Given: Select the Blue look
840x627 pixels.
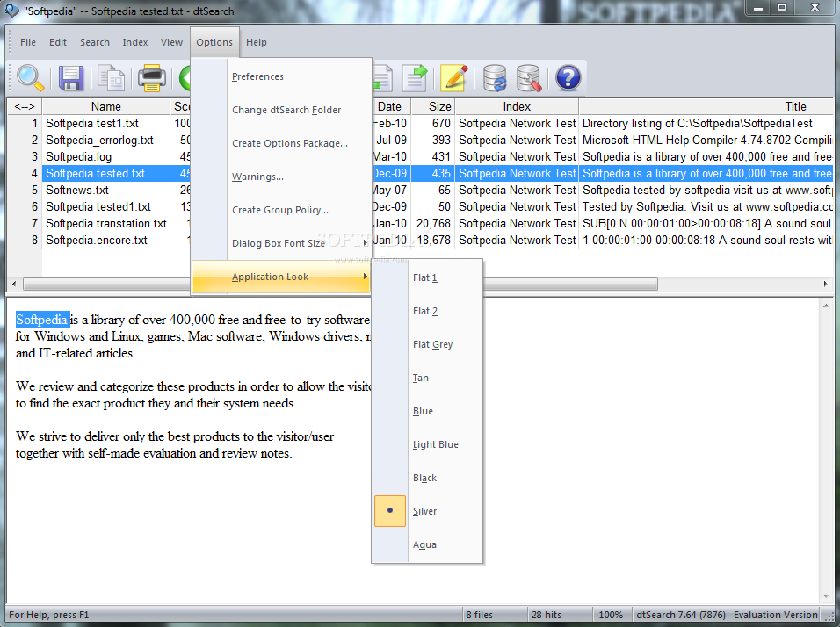Looking at the screenshot, I should [x=428, y=411].
